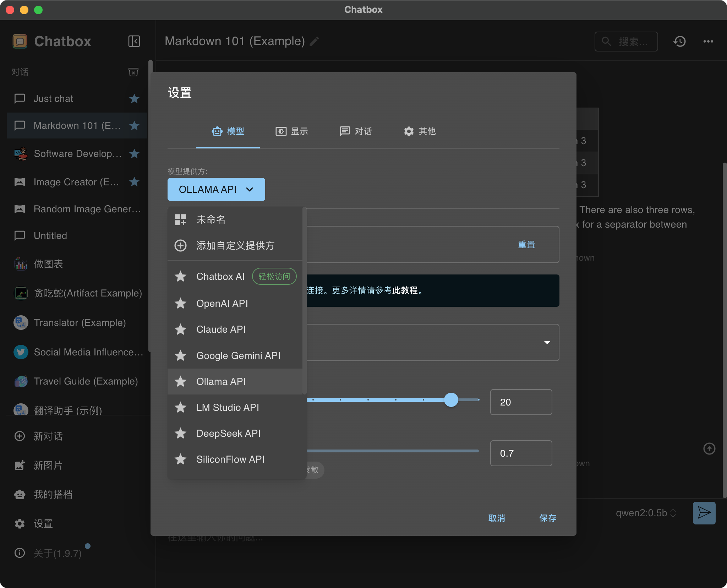Open the history clock icon
This screenshot has height=588, width=727.
click(679, 41)
